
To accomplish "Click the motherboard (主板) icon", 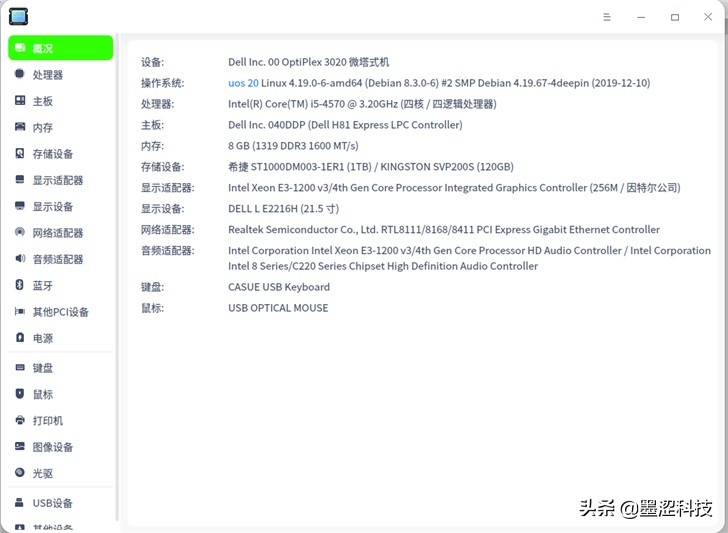I will pyautogui.click(x=20, y=100).
